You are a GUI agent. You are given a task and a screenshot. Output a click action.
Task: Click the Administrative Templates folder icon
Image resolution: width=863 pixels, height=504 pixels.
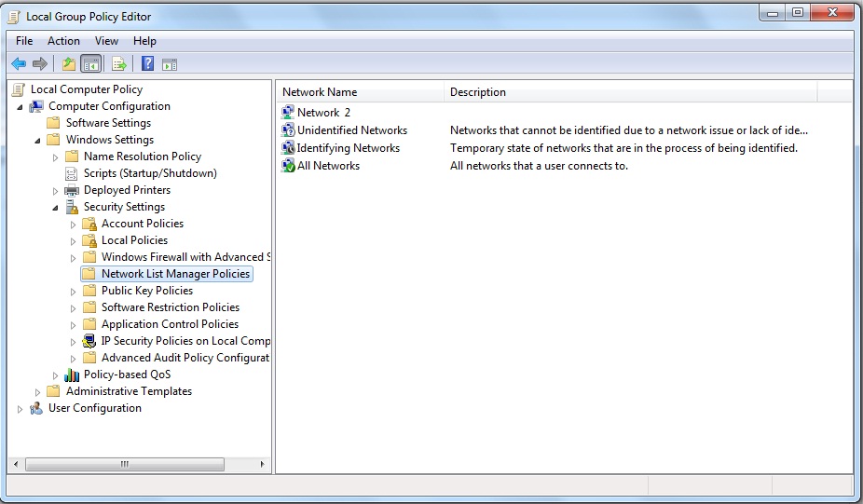click(53, 391)
